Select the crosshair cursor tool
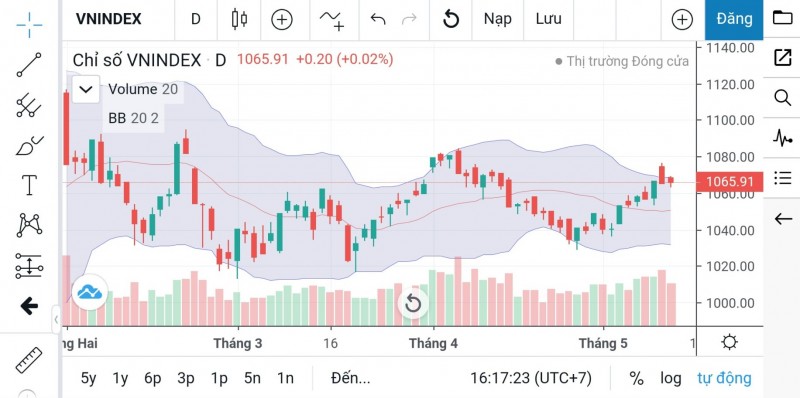800x398 pixels. pos(29,24)
